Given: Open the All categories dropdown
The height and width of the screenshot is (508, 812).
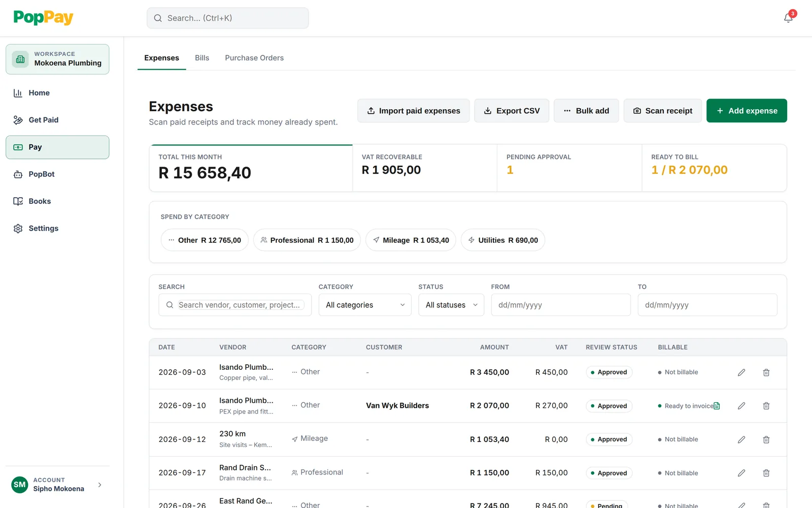Looking at the screenshot, I should (365, 305).
